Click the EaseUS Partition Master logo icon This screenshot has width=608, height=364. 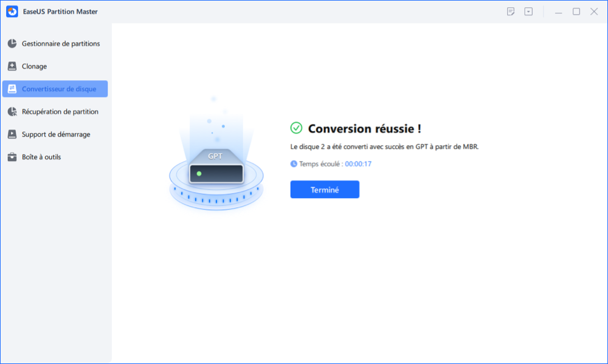click(x=12, y=12)
